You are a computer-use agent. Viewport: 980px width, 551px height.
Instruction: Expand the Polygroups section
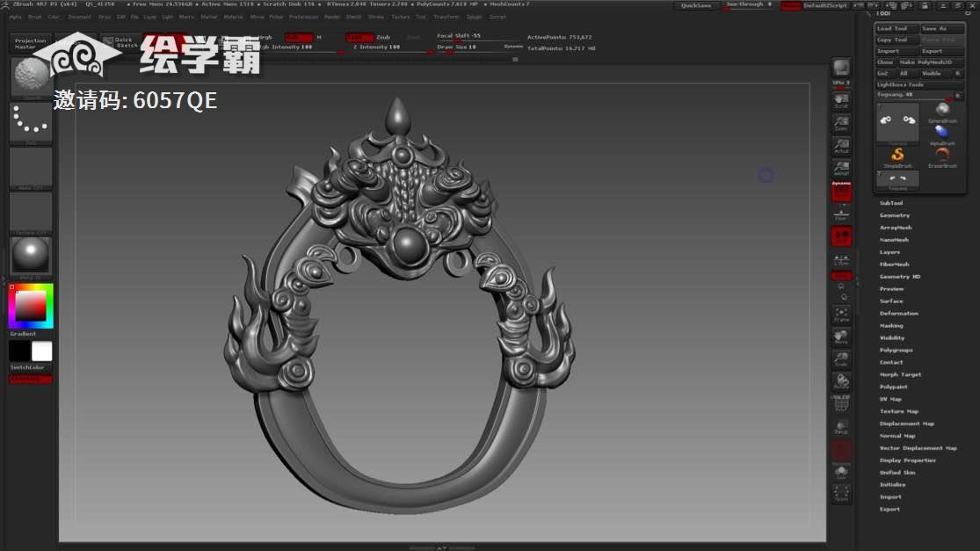click(x=897, y=351)
